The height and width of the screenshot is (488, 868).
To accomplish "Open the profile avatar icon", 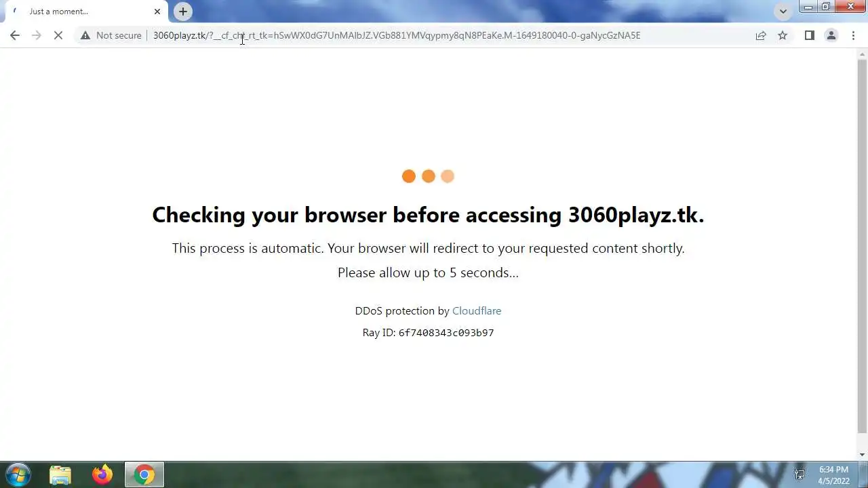I will pyautogui.click(x=831, y=35).
